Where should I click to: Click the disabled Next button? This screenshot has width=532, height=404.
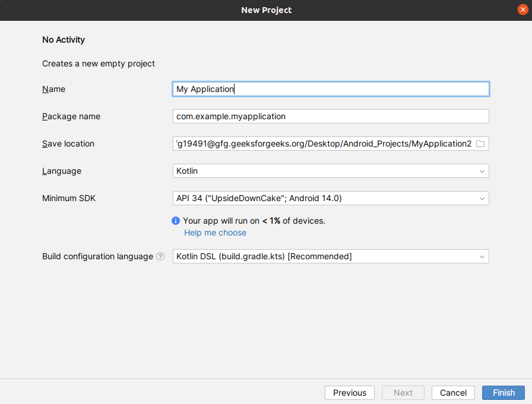pyautogui.click(x=403, y=393)
